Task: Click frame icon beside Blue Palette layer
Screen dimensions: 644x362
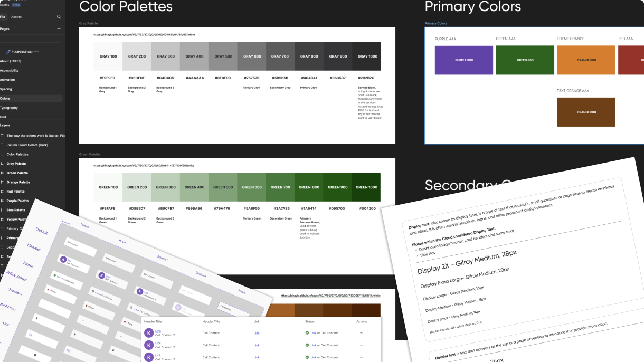Action: (2, 210)
